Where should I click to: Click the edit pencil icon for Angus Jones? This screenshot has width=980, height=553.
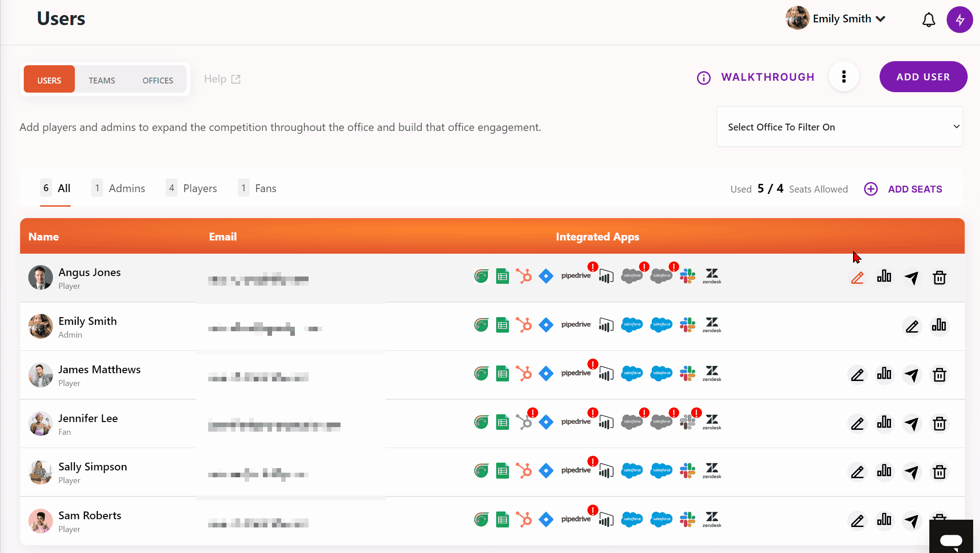[x=857, y=277]
